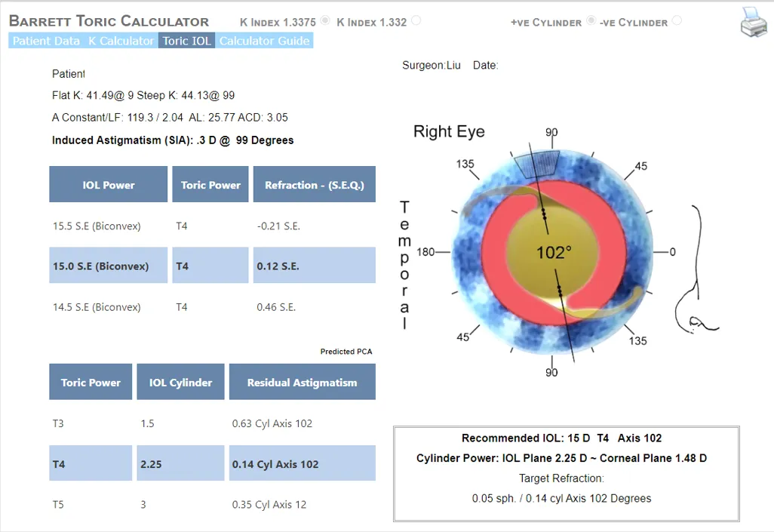Click the 0.46 S.E. refraction value
Screen dimensions: 774x532
(x=276, y=307)
